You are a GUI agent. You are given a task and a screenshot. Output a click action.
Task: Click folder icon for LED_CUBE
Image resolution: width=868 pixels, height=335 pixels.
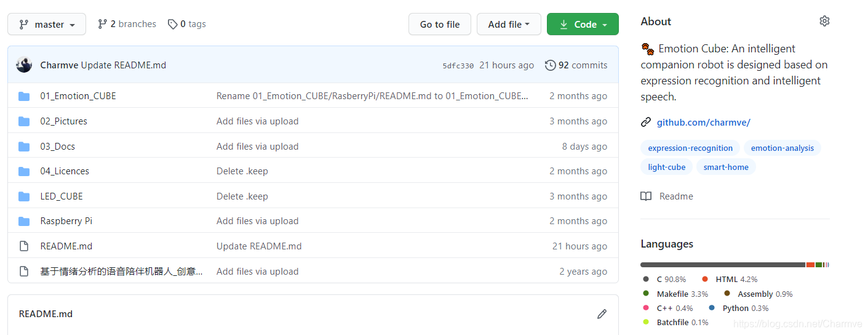(24, 196)
